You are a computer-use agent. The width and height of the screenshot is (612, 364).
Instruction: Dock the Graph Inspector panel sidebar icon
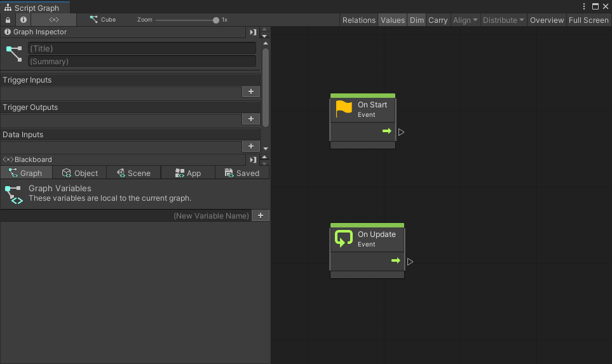253,32
